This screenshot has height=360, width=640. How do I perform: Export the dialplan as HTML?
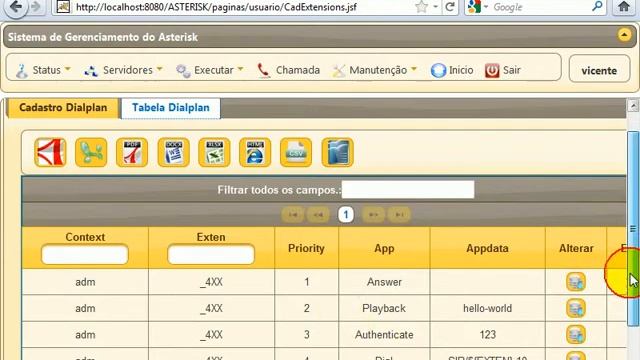[255, 153]
